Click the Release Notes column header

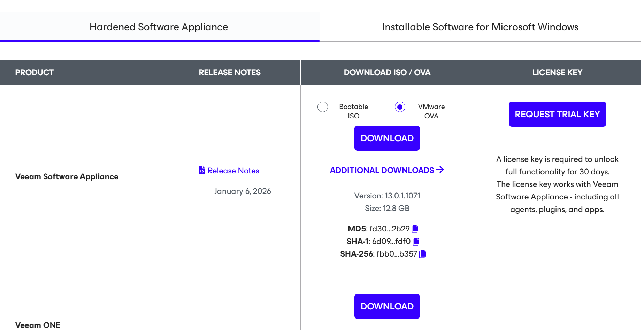230,72
